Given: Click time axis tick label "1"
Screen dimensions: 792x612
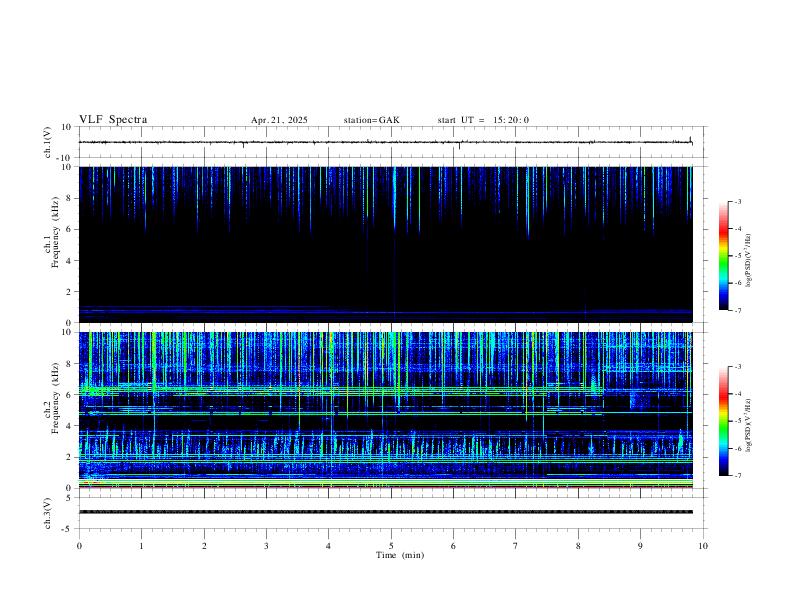Looking at the screenshot, I should pos(141,546).
